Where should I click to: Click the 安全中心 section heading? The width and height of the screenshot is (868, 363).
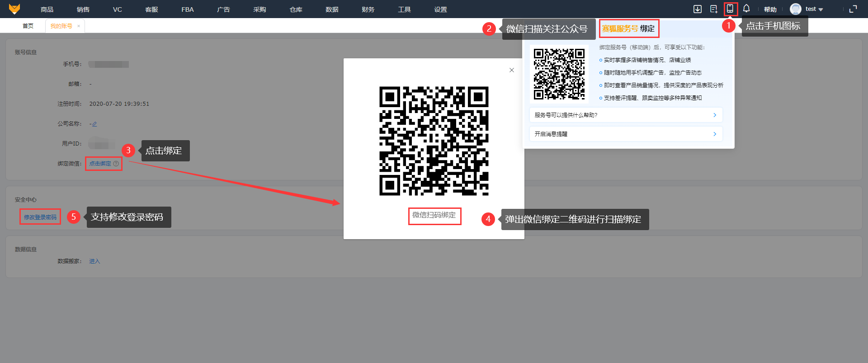pyautogui.click(x=26, y=200)
